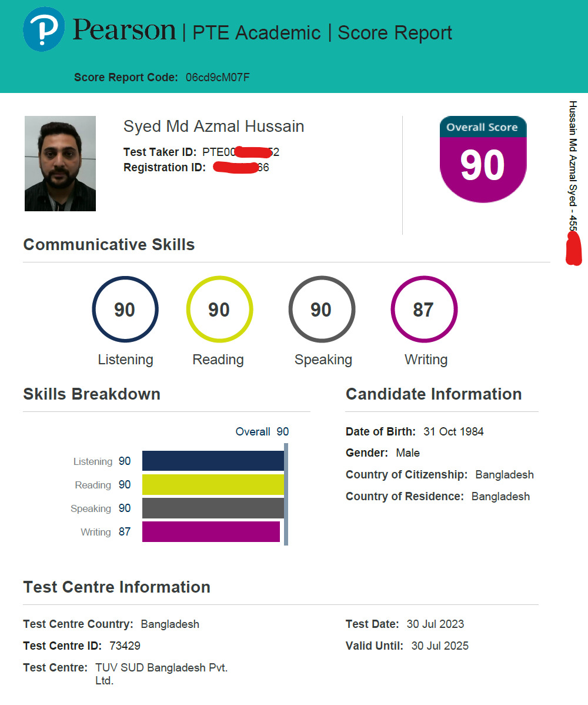Click the Pearson round P logo
The width and height of the screenshot is (588, 705).
(44, 29)
